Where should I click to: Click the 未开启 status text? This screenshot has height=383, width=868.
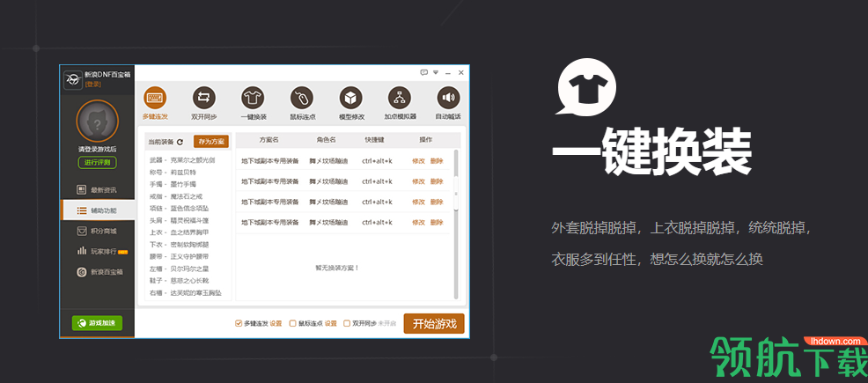click(x=387, y=323)
